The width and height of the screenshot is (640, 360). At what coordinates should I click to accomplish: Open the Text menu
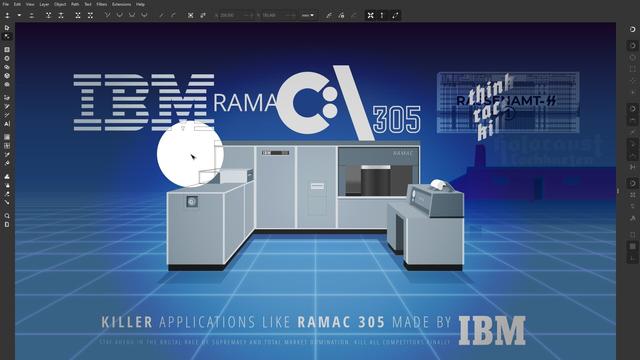click(88, 4)
